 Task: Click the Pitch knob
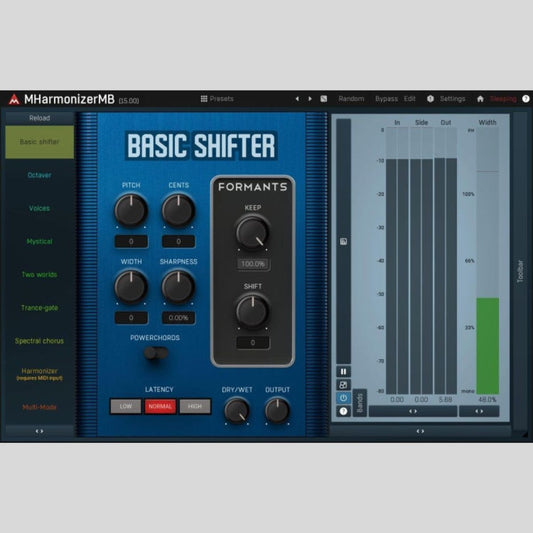click(131, 210)
